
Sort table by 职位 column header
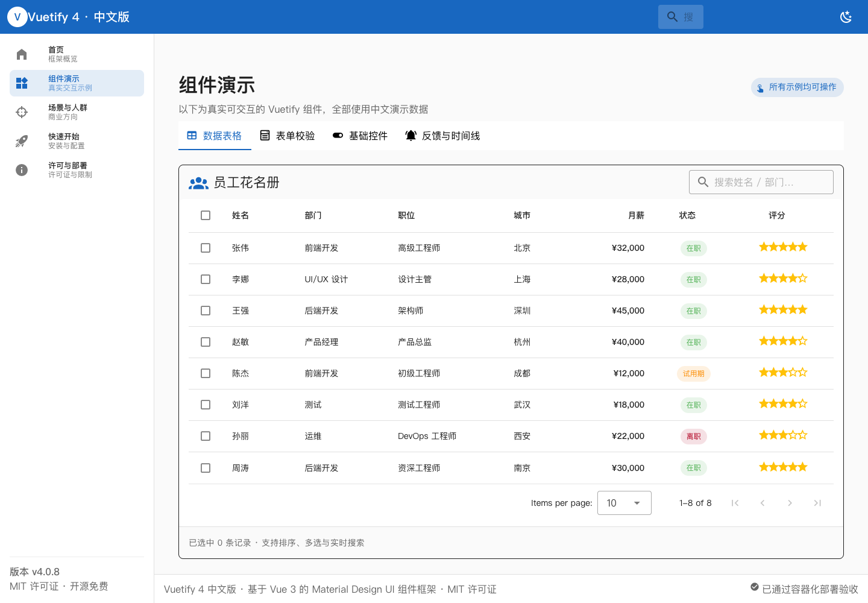click(406, 215)
